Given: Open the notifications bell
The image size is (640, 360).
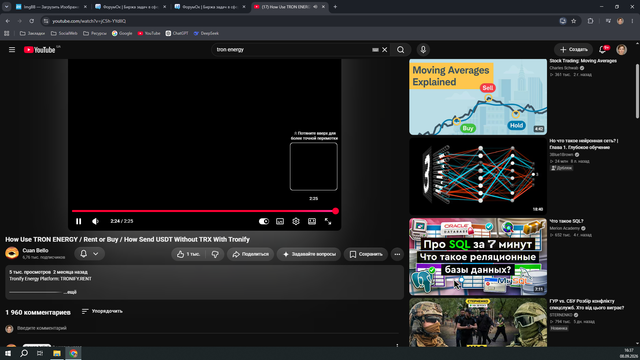Looking at the screenshot, I should click(x=602, y=50).
